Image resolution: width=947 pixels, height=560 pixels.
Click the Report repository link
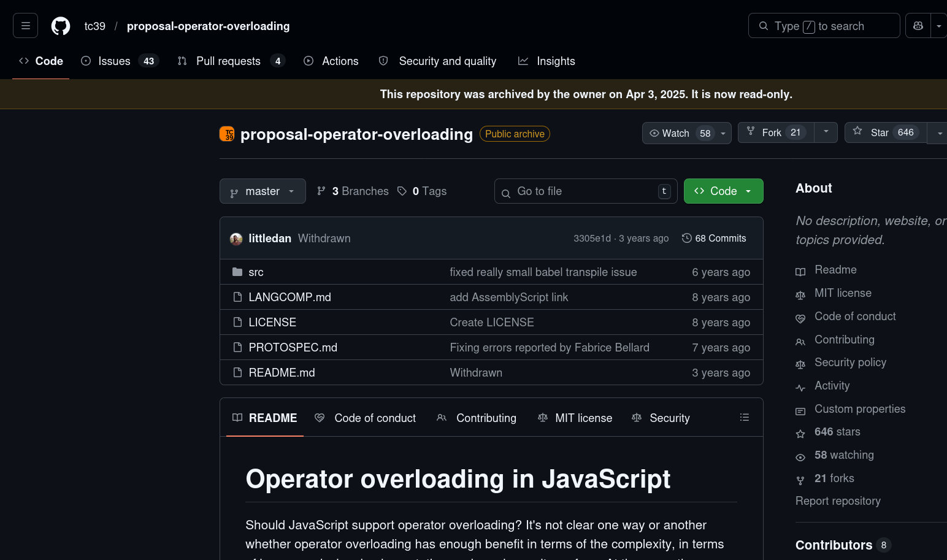838,501
